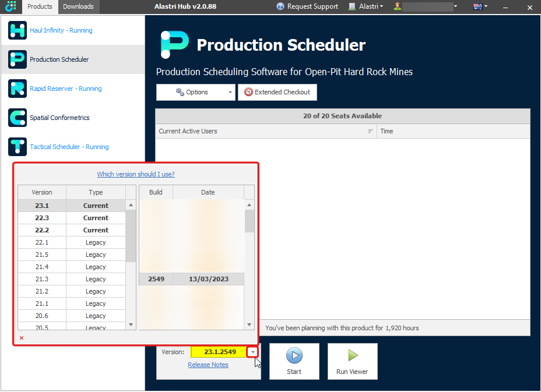Select the Spatial Conformetrics icon

(17, 118)
